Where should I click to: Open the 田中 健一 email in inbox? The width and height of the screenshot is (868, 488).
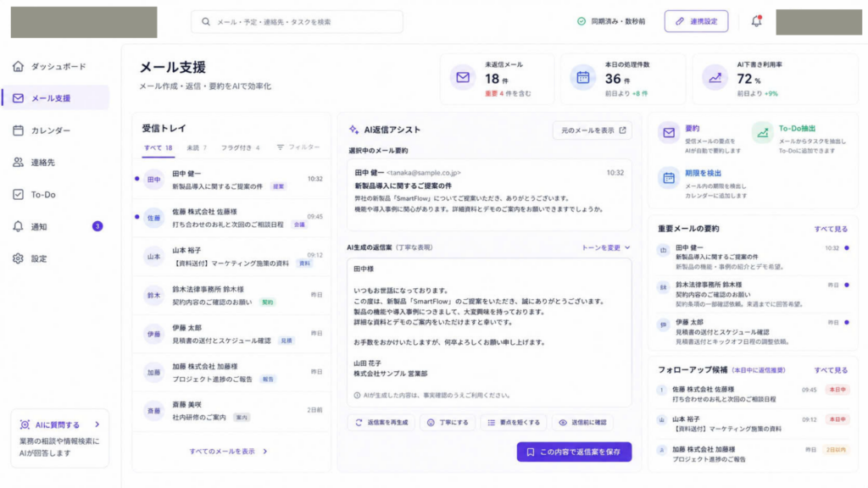[x=231, y=180]
